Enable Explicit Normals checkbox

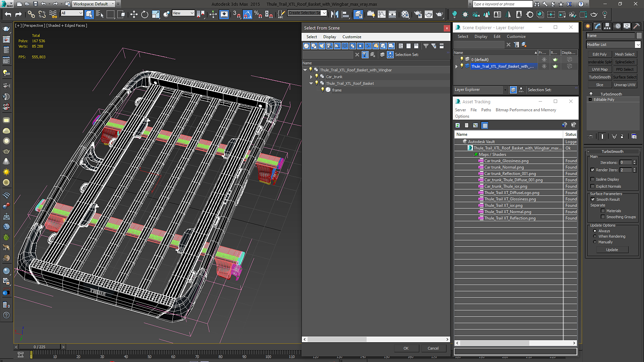592,186
